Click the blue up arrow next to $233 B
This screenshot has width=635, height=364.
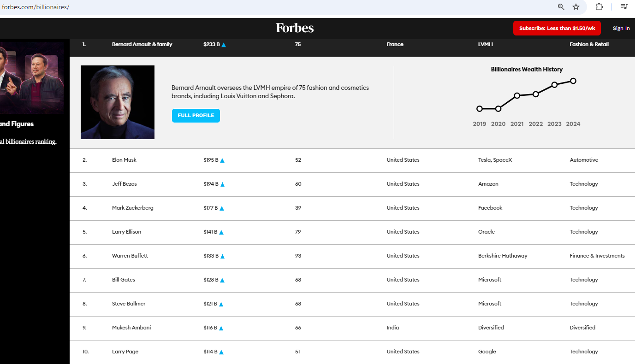tap(224, 45)
